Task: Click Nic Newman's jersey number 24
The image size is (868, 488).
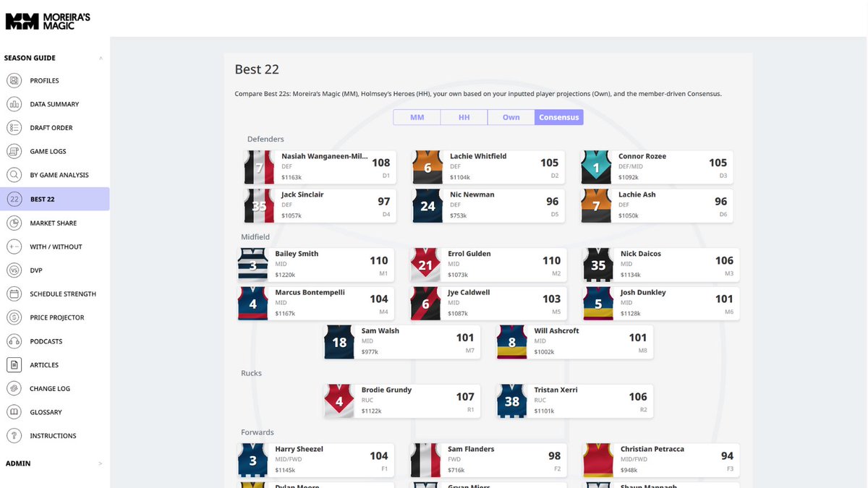Action: point(427,206)
